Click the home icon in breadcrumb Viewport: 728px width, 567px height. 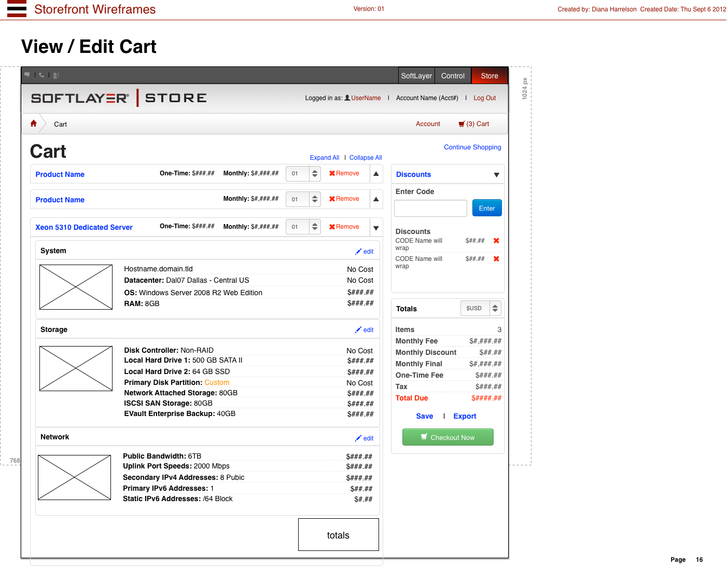(x=34, y=123)
